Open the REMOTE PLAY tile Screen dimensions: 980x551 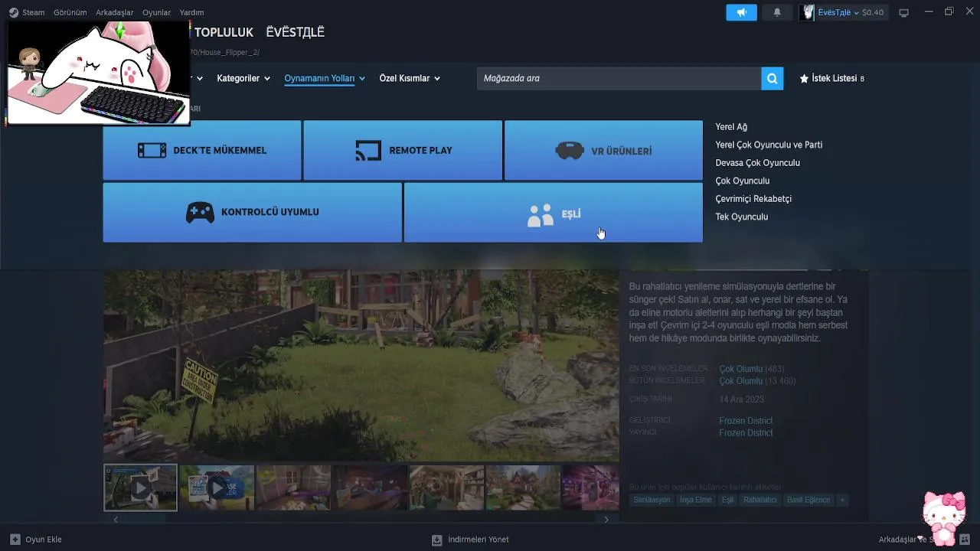(x=403, y=150)
